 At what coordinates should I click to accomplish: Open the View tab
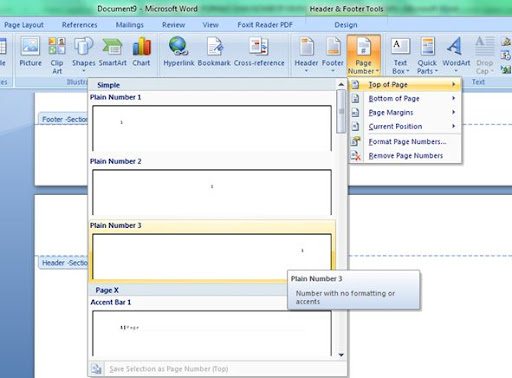point(210,25)
